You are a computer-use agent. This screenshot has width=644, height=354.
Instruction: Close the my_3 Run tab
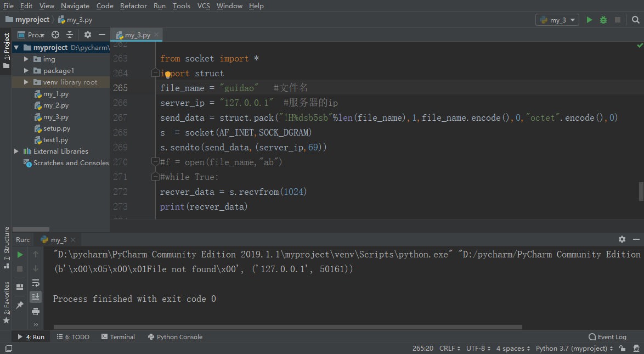pyautogui.click(x=73, y=240)
